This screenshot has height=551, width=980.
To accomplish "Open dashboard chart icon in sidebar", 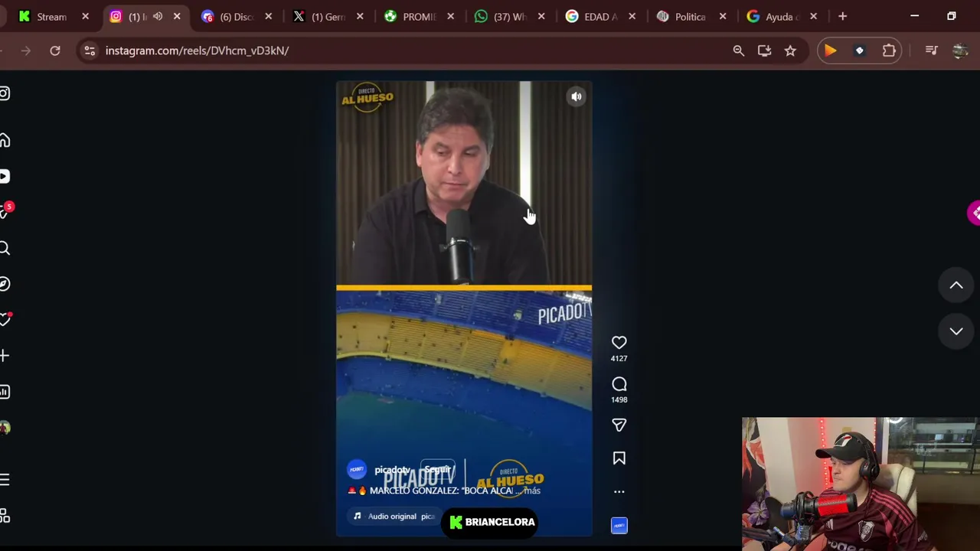I will (5, 392).
